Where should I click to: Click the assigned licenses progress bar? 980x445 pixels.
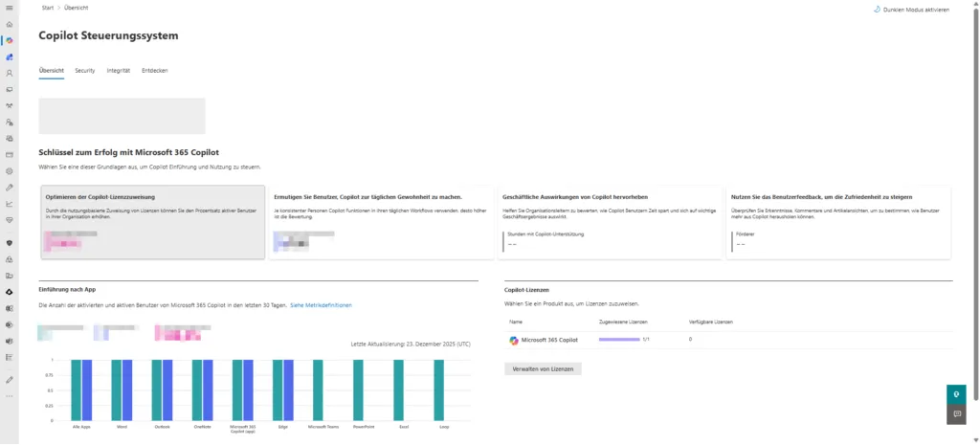(618, 340)
